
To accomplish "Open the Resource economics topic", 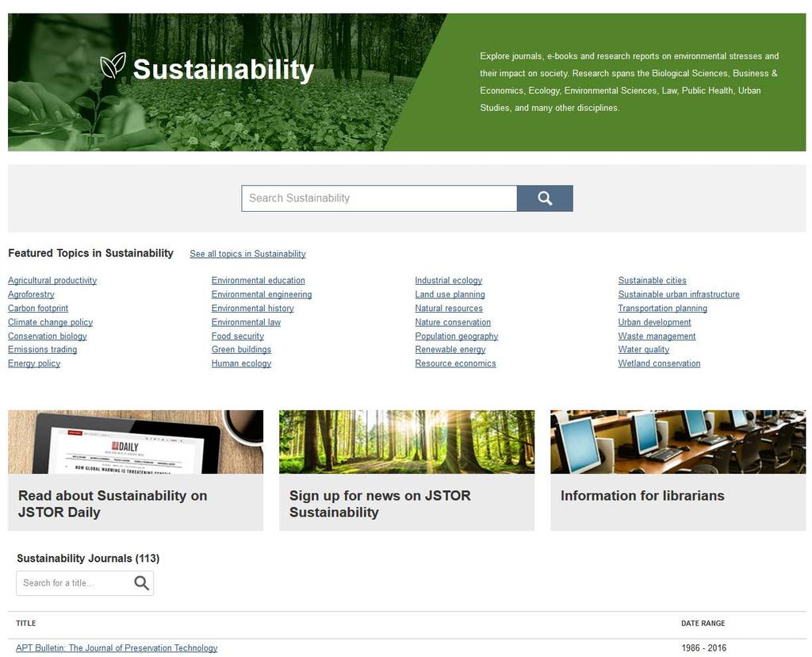I will [456, 363].
